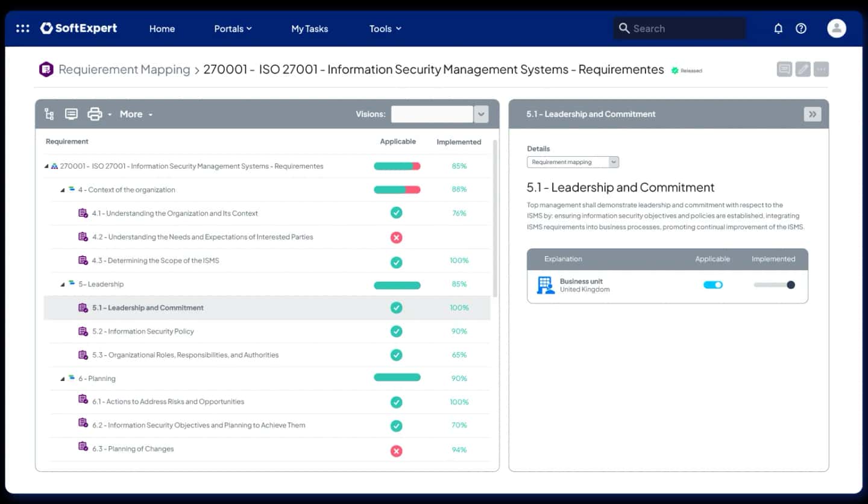Click the red X status for 4.2
Viewport: 868px width, 504px height.
396,238
